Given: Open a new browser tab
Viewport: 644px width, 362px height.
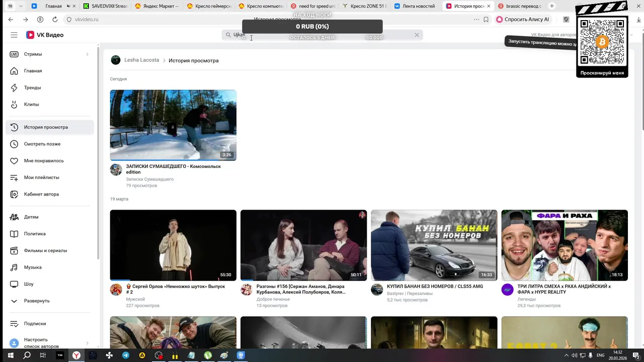Looking at the screenshot, I should (x=552, y=6).
